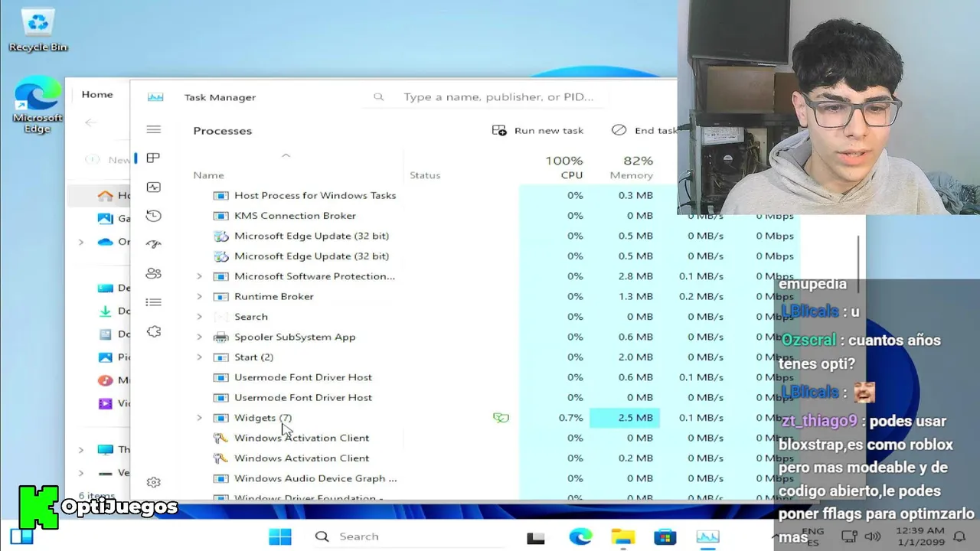Open the Windows Start button on taskbar
980x551 pixels.
tap(279, 536)
